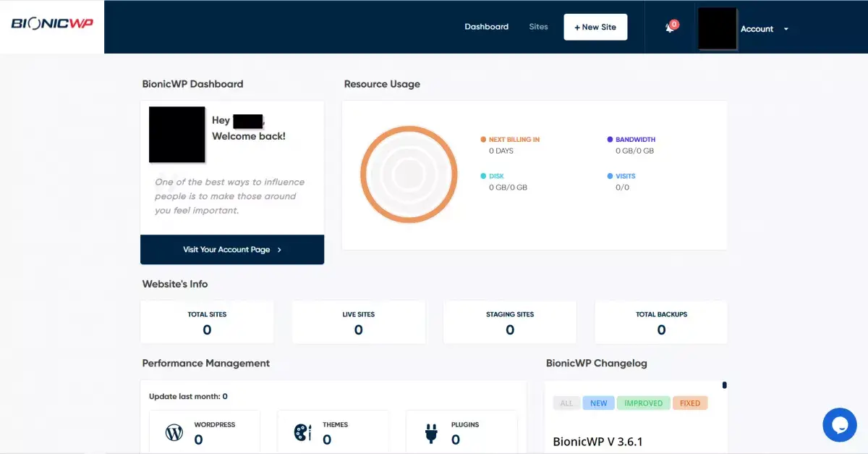868x454 pixels.
Task: Click the Website's Info heading
Action: (175, 284)
